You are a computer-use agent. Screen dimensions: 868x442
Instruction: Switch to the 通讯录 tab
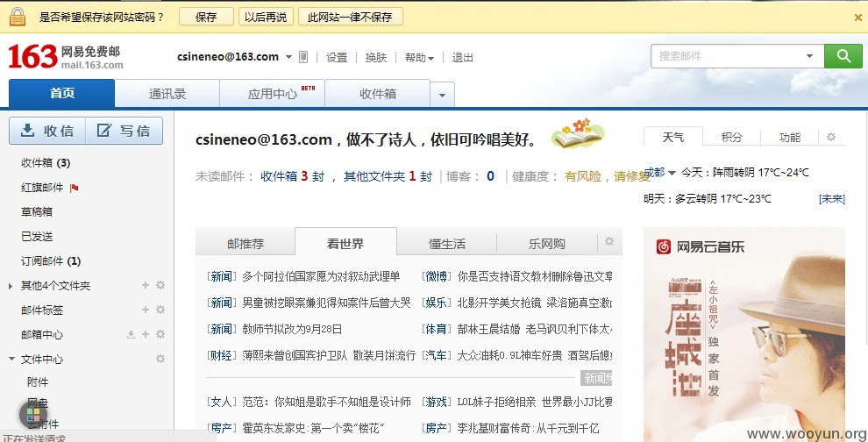(167, 94)
